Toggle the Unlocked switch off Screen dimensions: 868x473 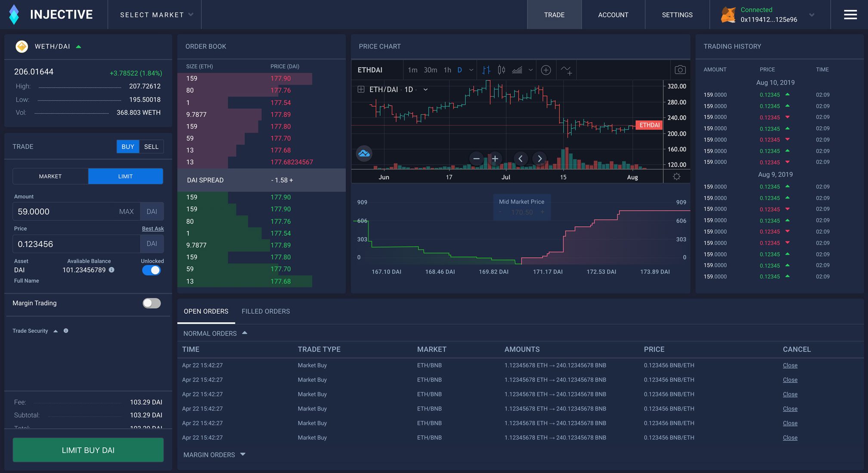[x=152, y=270]
